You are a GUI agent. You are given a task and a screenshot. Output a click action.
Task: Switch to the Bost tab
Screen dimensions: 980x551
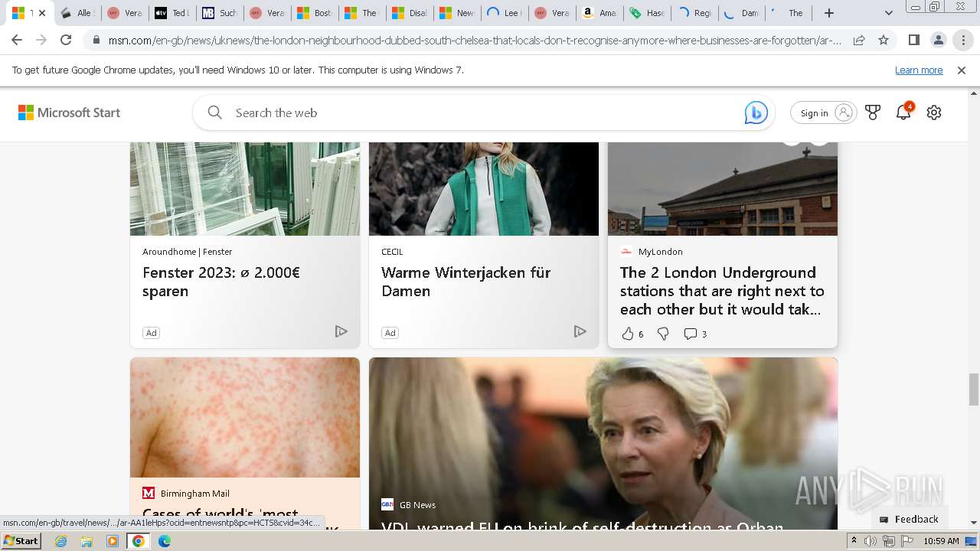[x=313, y=13]
